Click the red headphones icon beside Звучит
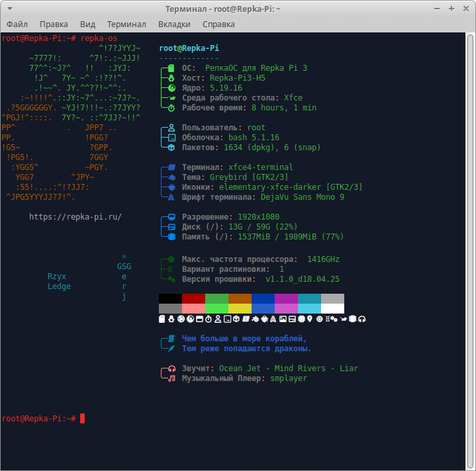The width and height of the screenshot is (476, 471). 172,368
